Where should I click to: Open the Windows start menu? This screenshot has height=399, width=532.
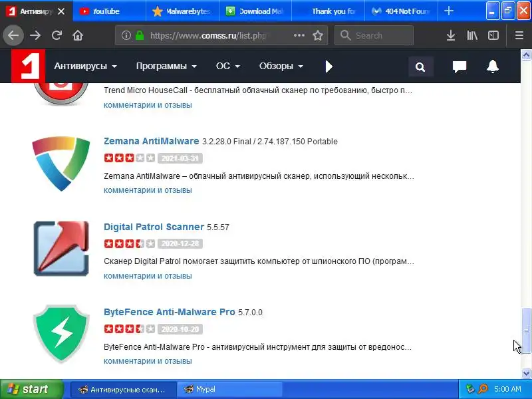(x=31, y=389)
